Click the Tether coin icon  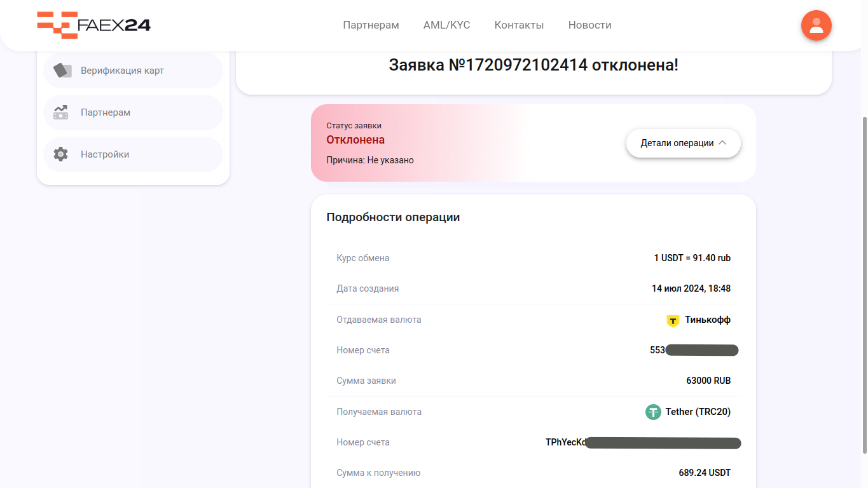click(653, 412)
